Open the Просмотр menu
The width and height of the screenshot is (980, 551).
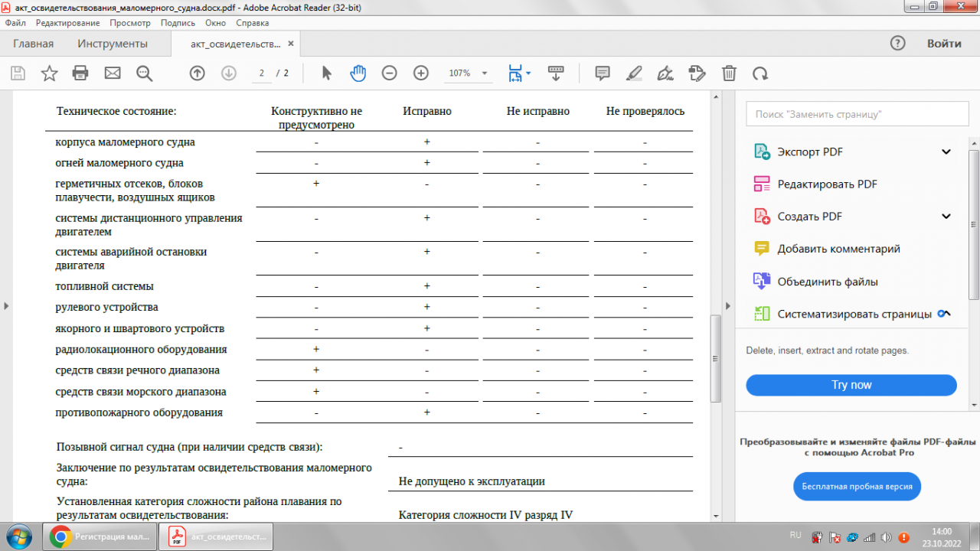(130, 23)
